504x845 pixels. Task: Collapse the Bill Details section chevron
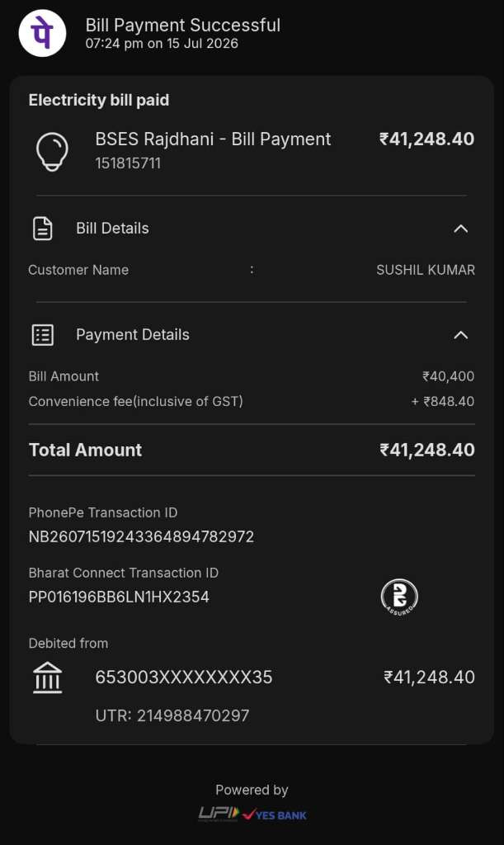461,229
